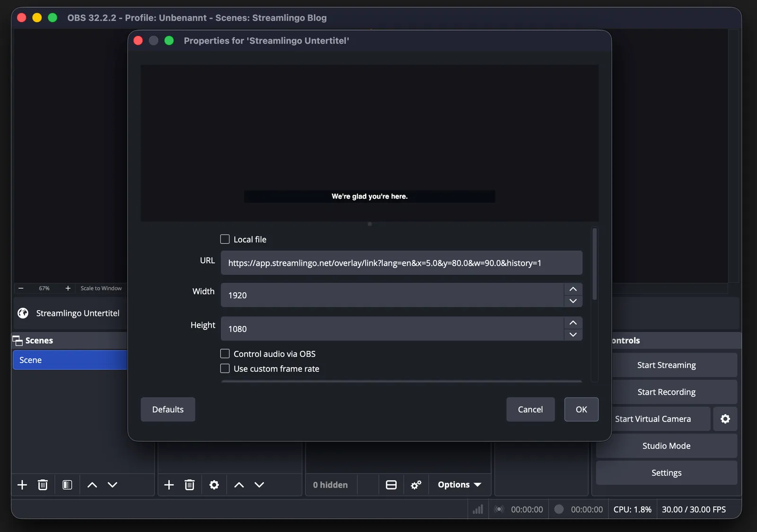
Task: Click the Scenes dock panel icon
Action: pyautogui.click(x=18, y=340)
